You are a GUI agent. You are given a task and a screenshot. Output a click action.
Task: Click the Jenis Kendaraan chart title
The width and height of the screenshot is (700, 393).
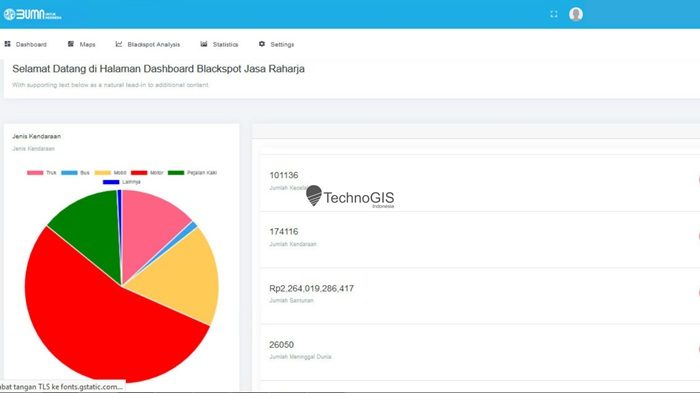37,136
